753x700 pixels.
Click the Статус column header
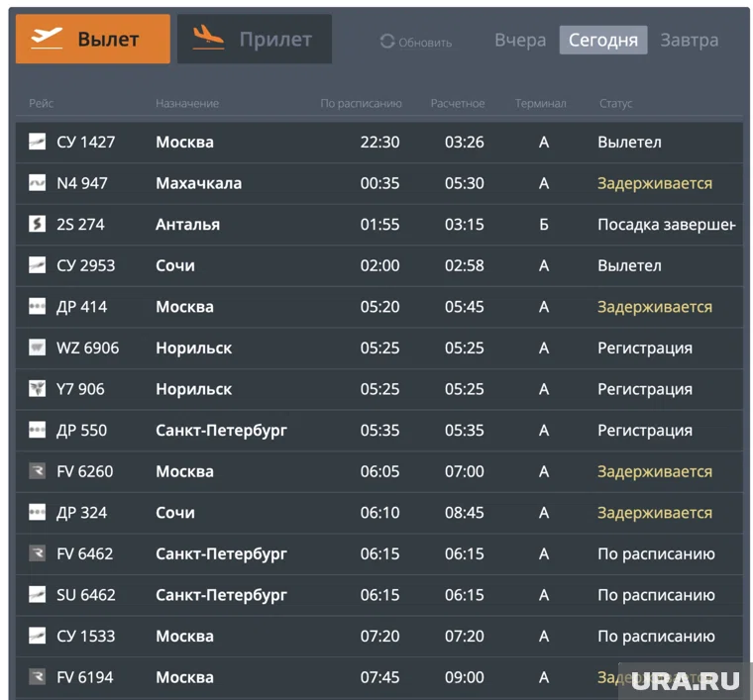tap(615, 104)
